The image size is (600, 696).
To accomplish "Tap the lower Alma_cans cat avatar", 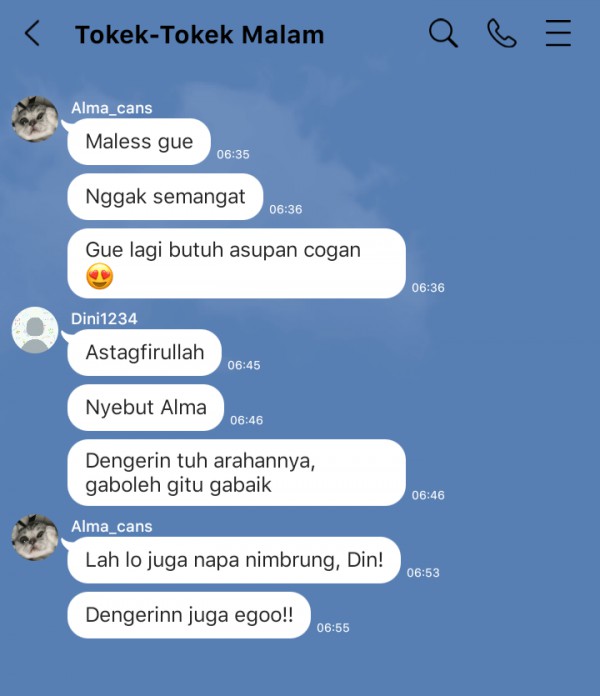I will coord(35,537).
